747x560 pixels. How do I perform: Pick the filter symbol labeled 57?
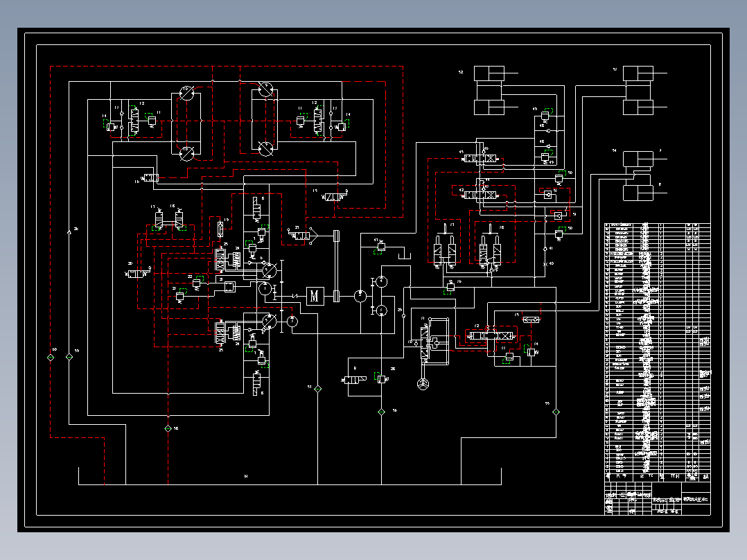coord(318,389)
